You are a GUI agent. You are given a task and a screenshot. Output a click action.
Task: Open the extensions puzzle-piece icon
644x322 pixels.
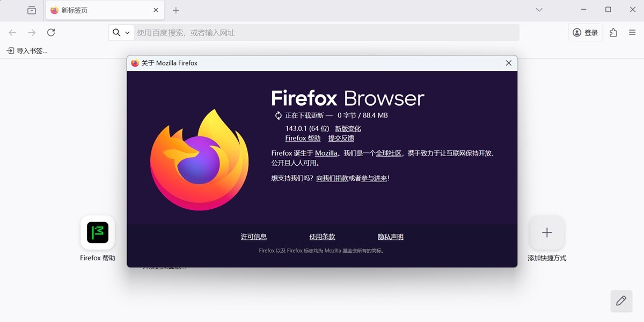pos(613,32)
